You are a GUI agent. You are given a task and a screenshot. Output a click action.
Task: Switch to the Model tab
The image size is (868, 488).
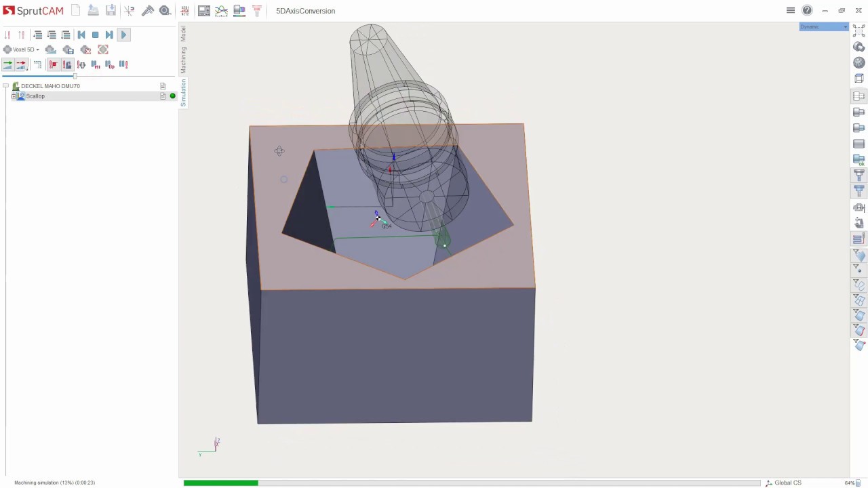click(183, 33)
